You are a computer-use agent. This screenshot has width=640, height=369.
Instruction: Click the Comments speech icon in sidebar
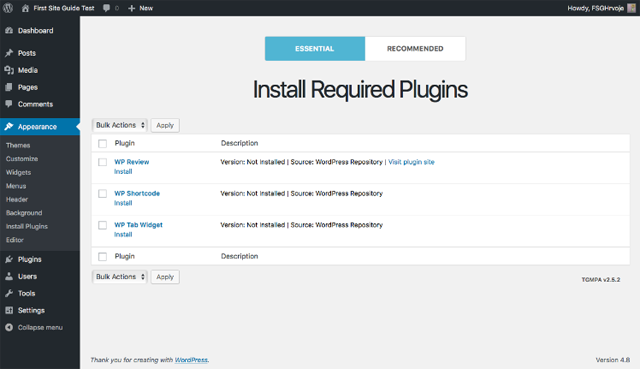pyautogui.click(x=9, y=104)
